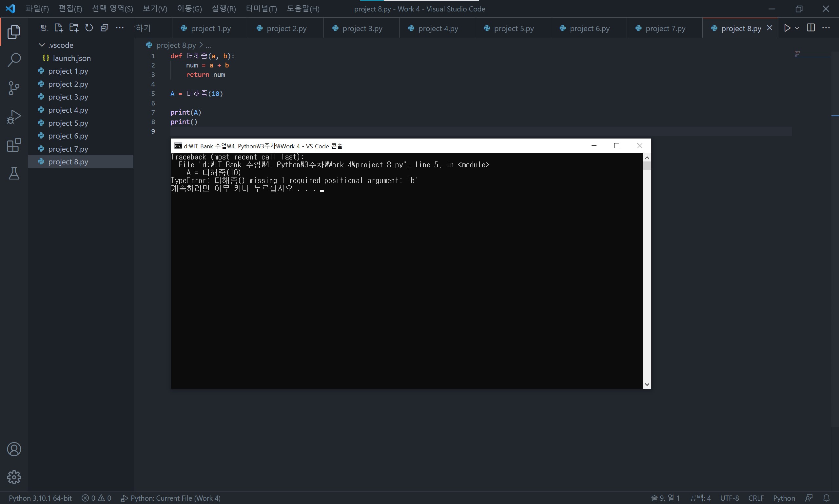Click the New File icon in explorer

[x=58, y=28]
